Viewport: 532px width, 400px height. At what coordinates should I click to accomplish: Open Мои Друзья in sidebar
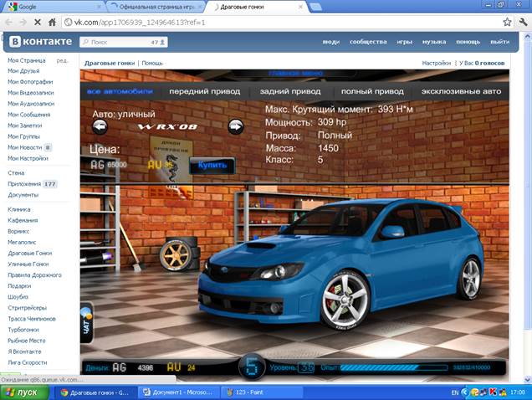coord(23,71)
